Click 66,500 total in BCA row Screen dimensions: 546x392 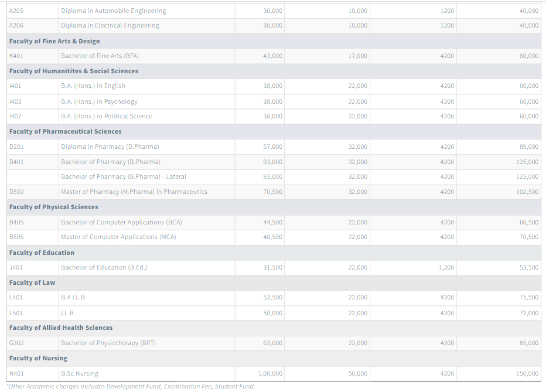click(x=528, y=222)
